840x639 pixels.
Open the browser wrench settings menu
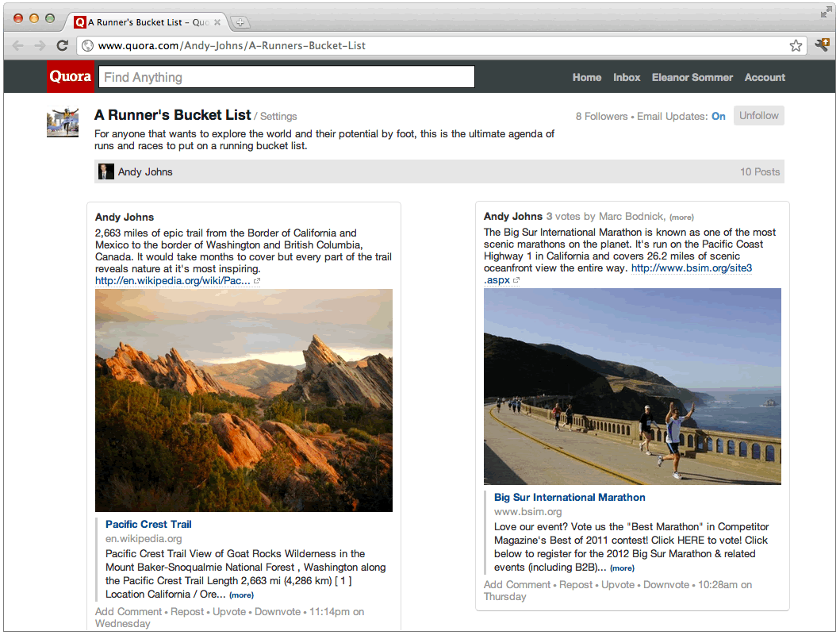(823, 45)
